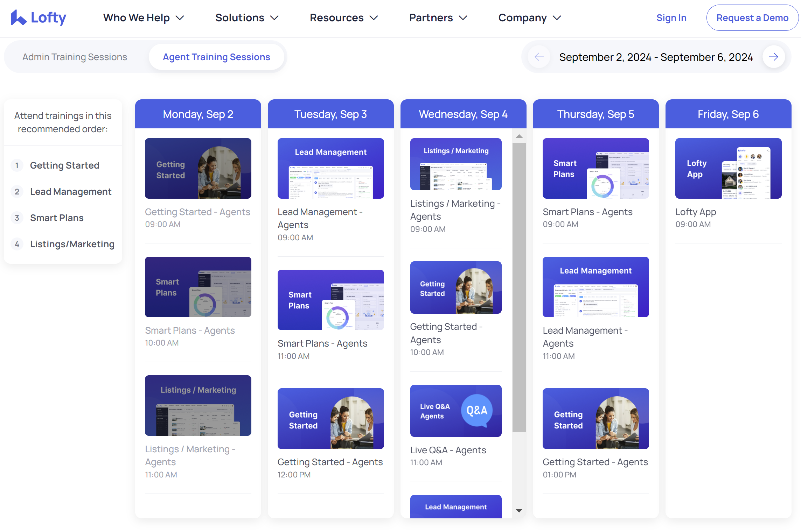The height and width of the screenshot is (532, 801).
Task: Open Wednesday Listings / Marketing thumbnail
Action: tap(456, 164)
